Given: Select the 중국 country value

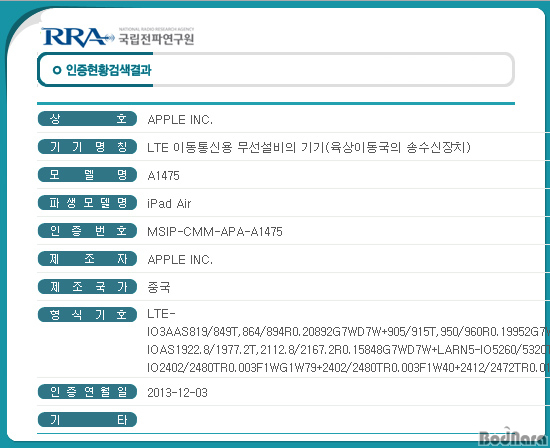Looking at the screenshot, I should coord(159,287).
